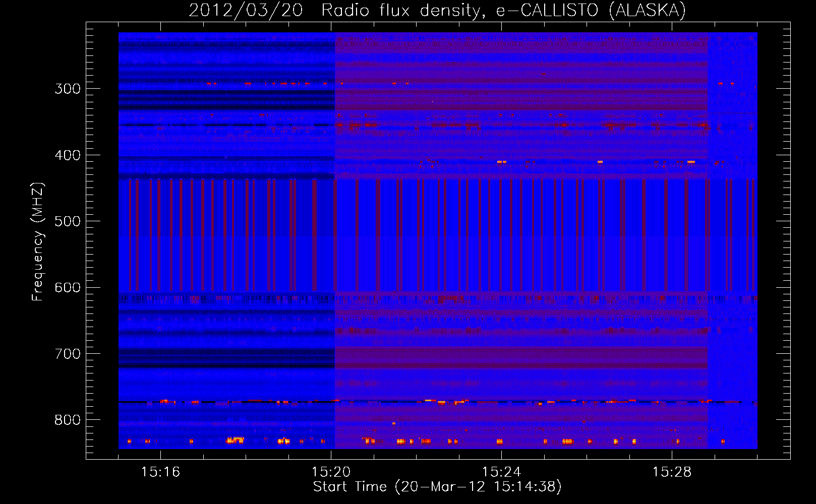This screenshot has height=504, width=816.
Task: Click the 15:24 time tick label
Action: (501, 472)
